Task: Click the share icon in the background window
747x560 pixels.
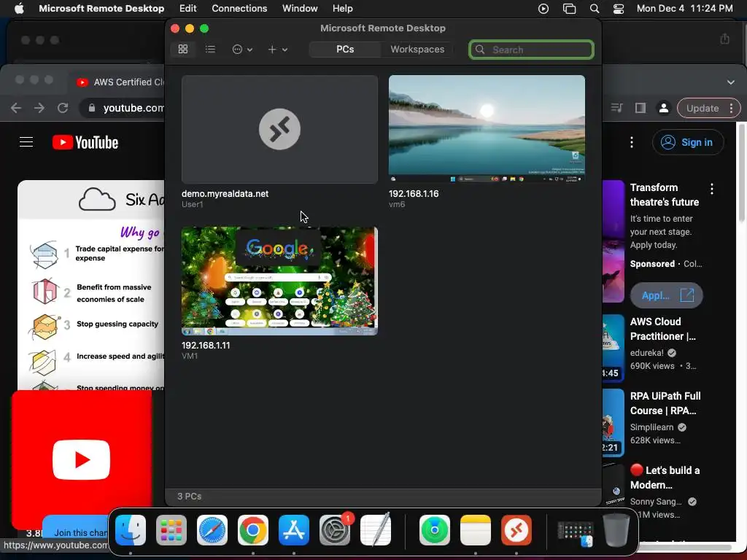Action: (724, 39)
